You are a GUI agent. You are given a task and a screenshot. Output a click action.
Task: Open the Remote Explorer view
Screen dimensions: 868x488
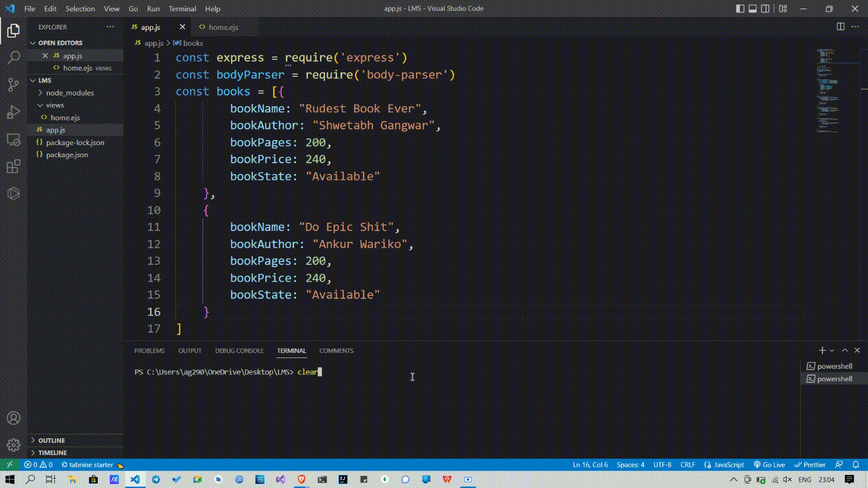pos(14,139)
